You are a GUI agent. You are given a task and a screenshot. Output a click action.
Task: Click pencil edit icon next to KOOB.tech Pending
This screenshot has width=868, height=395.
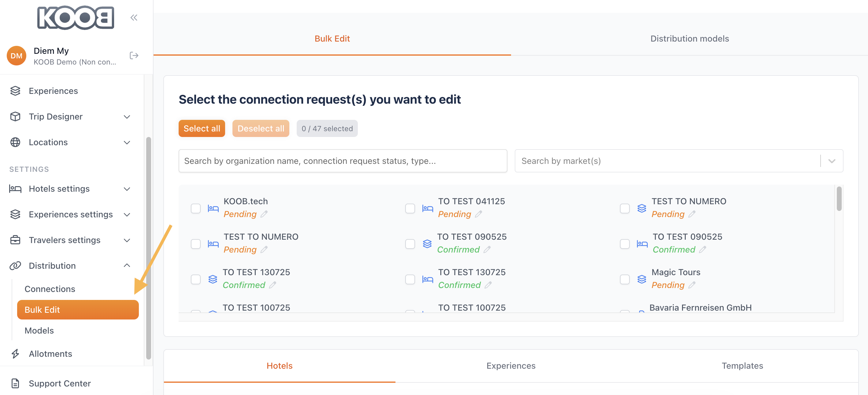[264, 214]
